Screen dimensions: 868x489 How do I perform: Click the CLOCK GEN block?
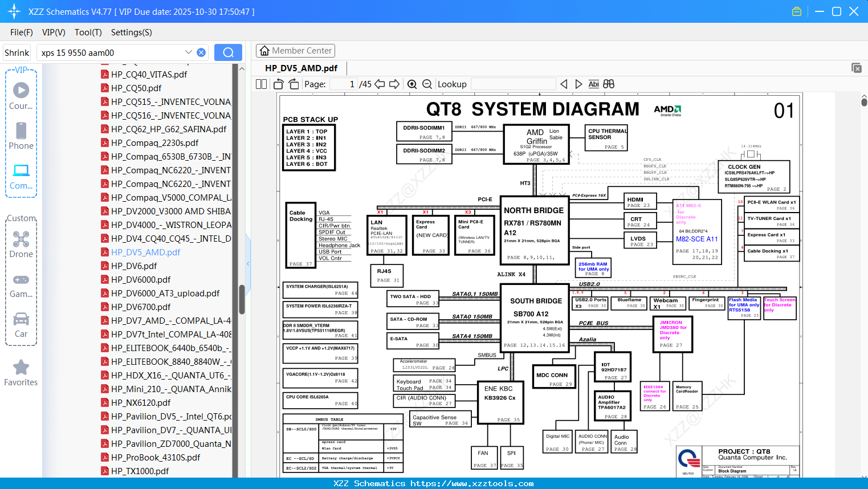tap(754, 177)
